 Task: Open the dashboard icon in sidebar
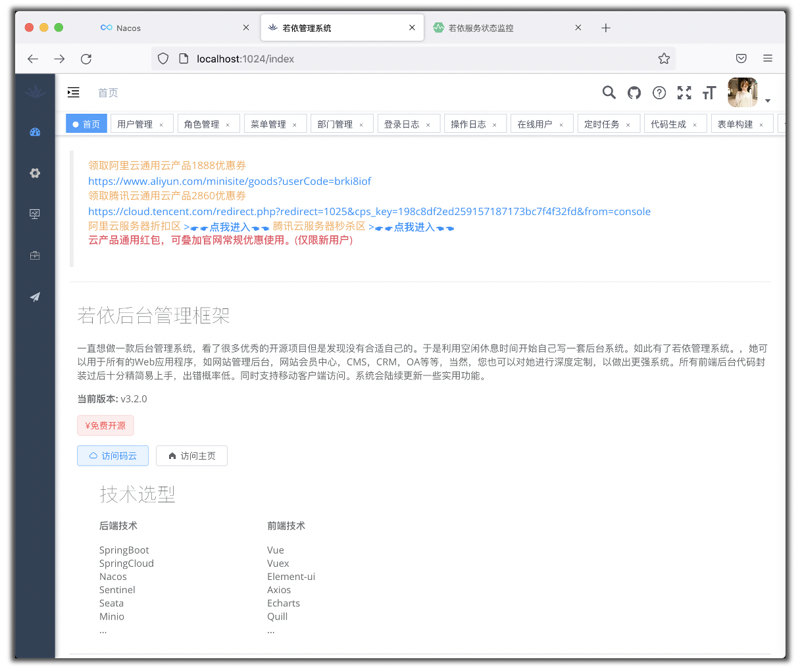coord(35,132)
